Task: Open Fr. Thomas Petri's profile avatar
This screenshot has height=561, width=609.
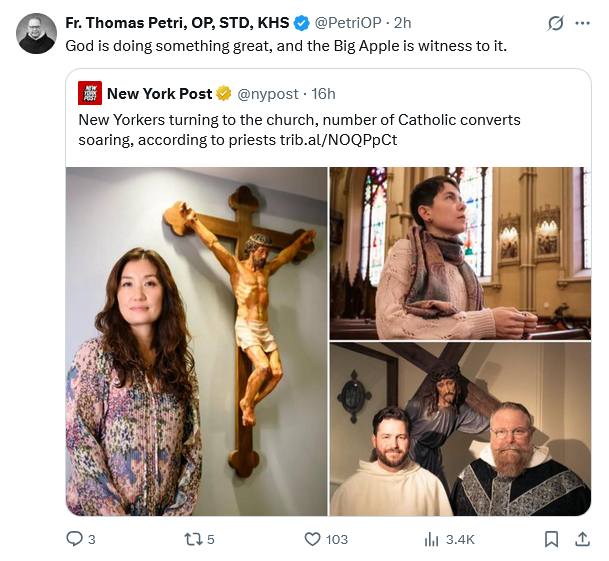Action: (x=37, y=34)
